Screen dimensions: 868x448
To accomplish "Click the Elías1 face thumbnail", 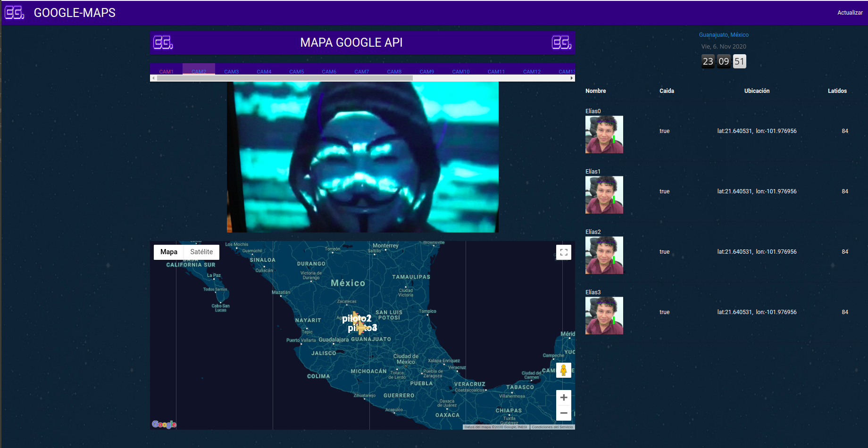I will click(x=604, y=195).
